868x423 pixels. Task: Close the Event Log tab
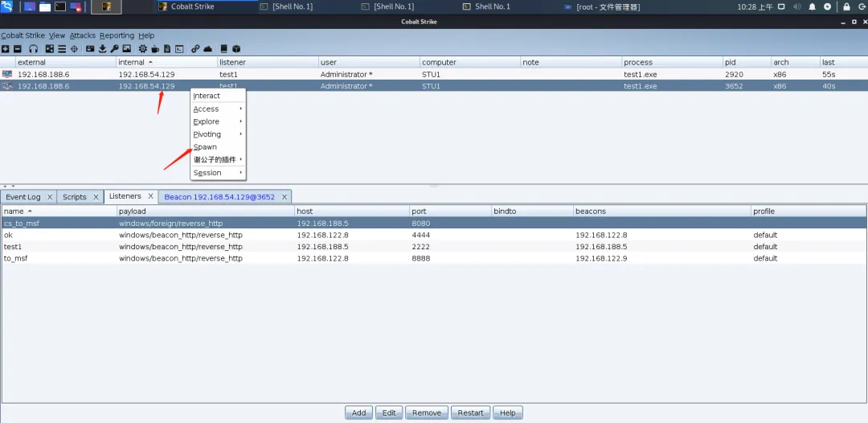coord(50,196)
